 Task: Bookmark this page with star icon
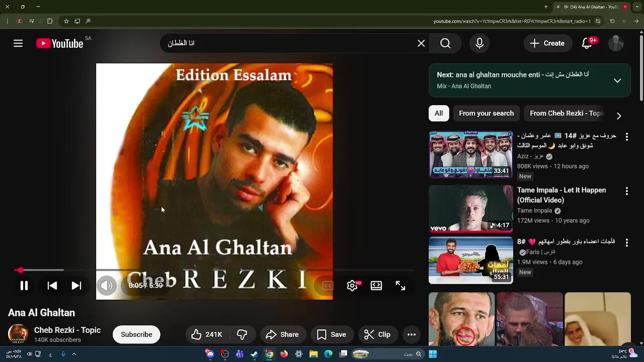point(66,21)
